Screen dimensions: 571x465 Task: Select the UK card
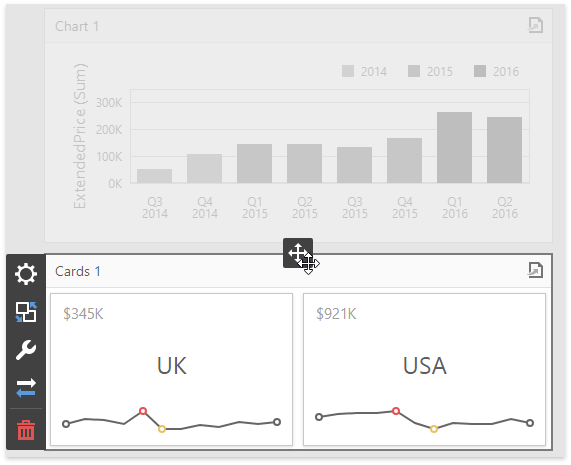[172, 369]
